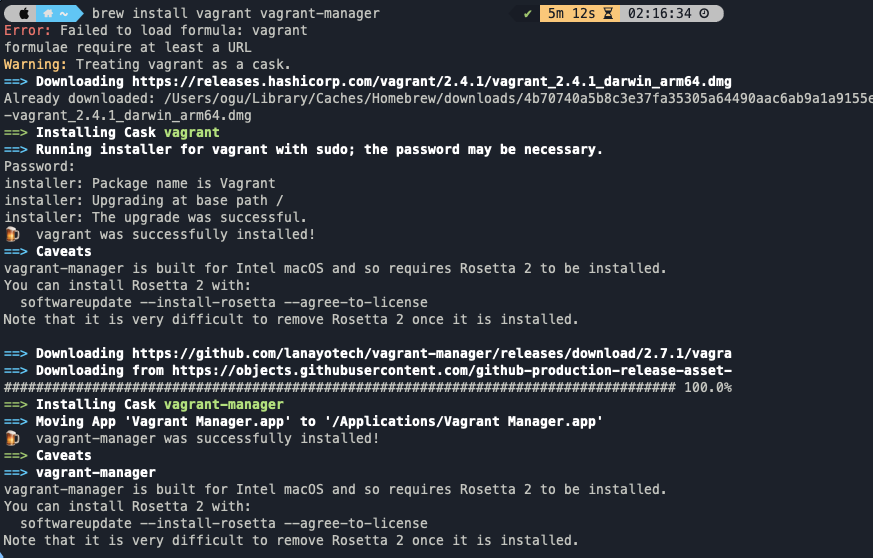Click arrow before 'Installing Cask vagrant-manager'

[16, 404]
